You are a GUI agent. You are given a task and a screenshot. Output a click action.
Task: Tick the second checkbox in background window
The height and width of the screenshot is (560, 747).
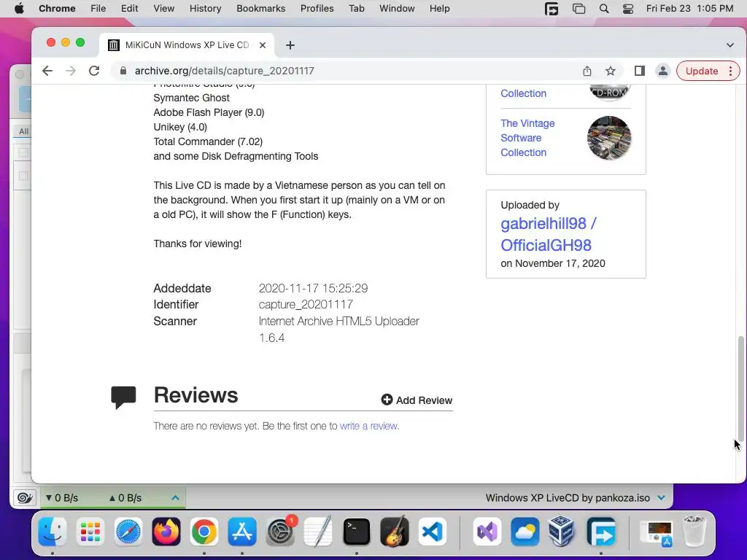point(23,176)
